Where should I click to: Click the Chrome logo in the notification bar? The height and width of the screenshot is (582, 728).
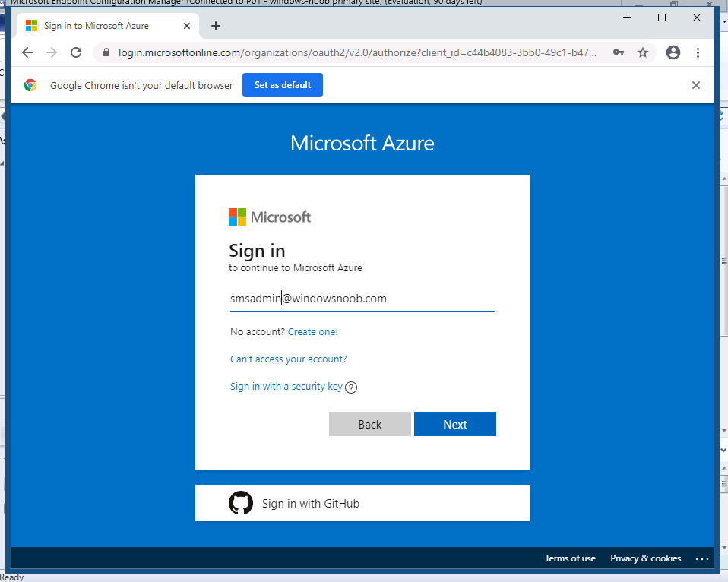coord(30,85)
